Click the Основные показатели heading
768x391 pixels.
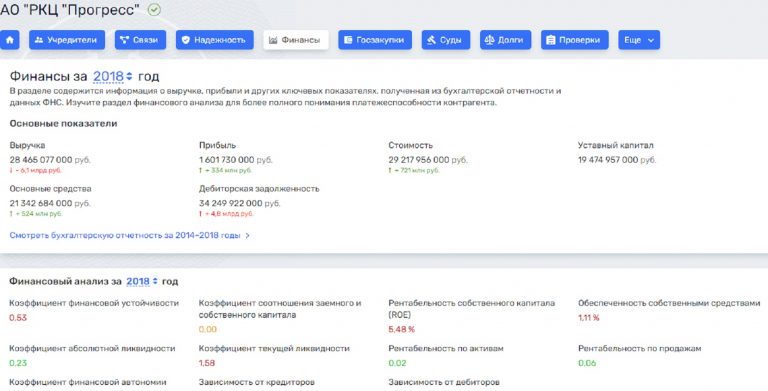[63, 124]
